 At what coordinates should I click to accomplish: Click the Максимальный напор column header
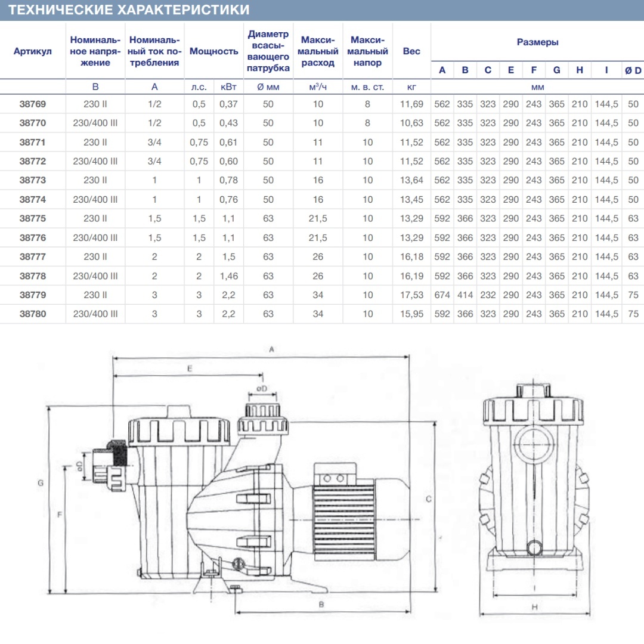367,51
